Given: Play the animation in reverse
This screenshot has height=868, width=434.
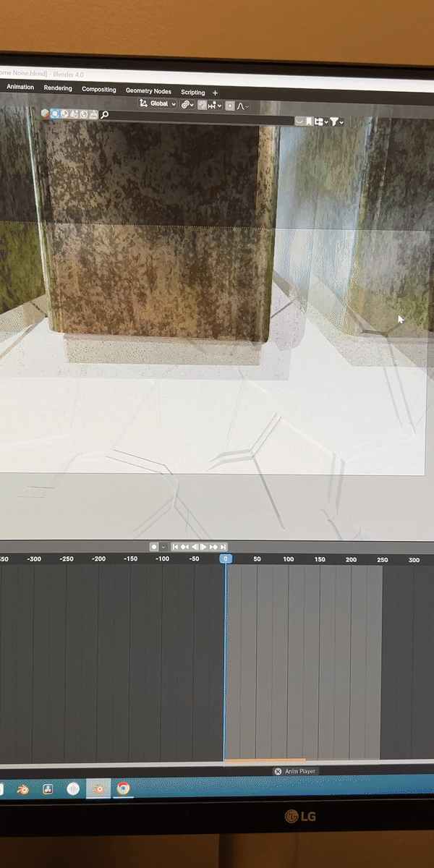Looking at the screenshot, I should click(x=195, y=547).
